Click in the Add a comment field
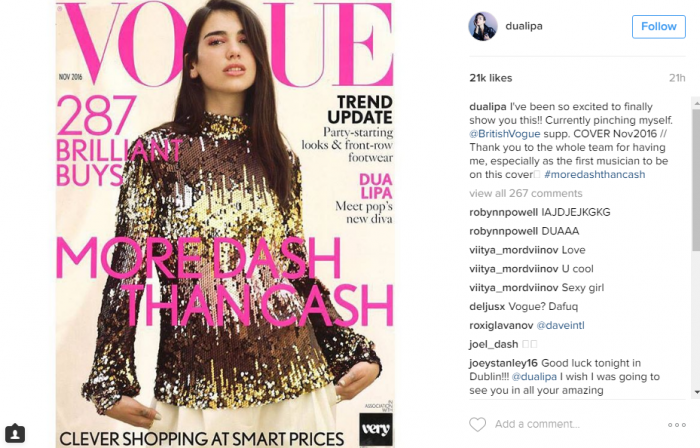Image resolution: width=700 pixels, height=448 pixels. coord(576,424)
